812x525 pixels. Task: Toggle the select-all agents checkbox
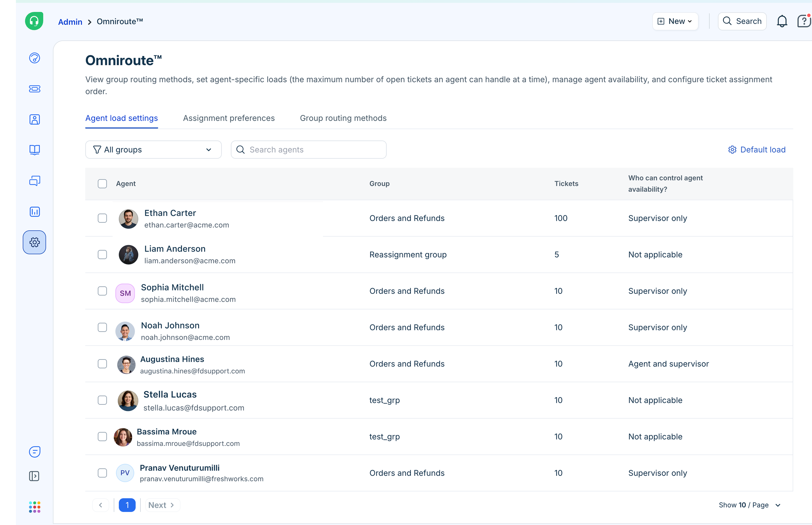pyautogui.click(x=102, y=184)
